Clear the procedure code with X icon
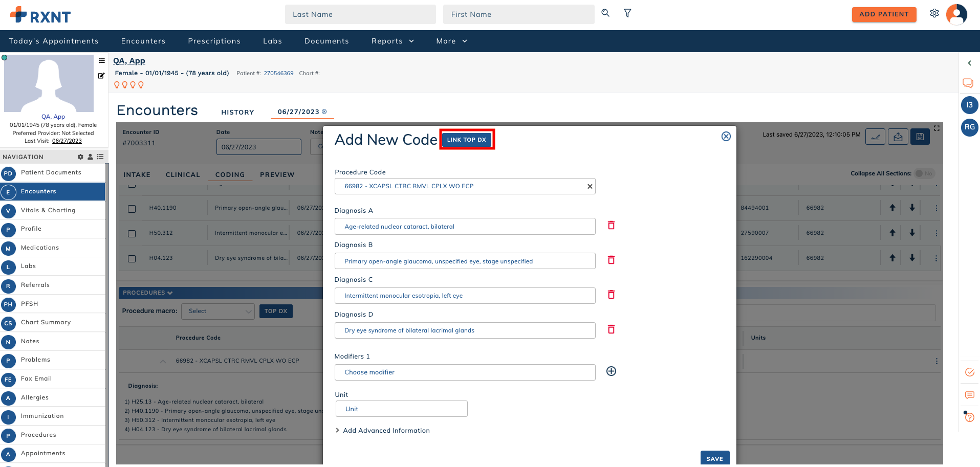Viewport: 980px width, 467px height. click(x=590, y=187)
